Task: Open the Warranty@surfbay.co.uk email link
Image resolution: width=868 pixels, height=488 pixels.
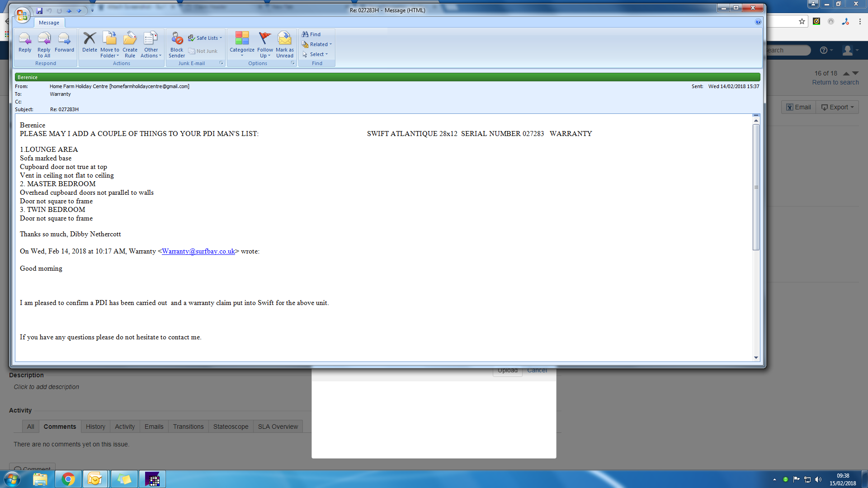Action: pyautogui.click(x=198, y=251)
